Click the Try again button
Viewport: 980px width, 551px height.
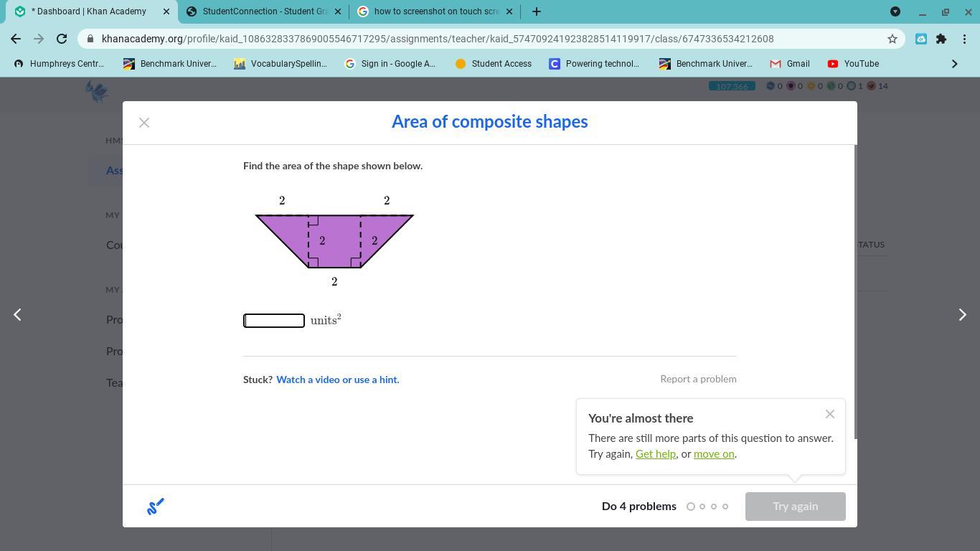pos(795,507)
